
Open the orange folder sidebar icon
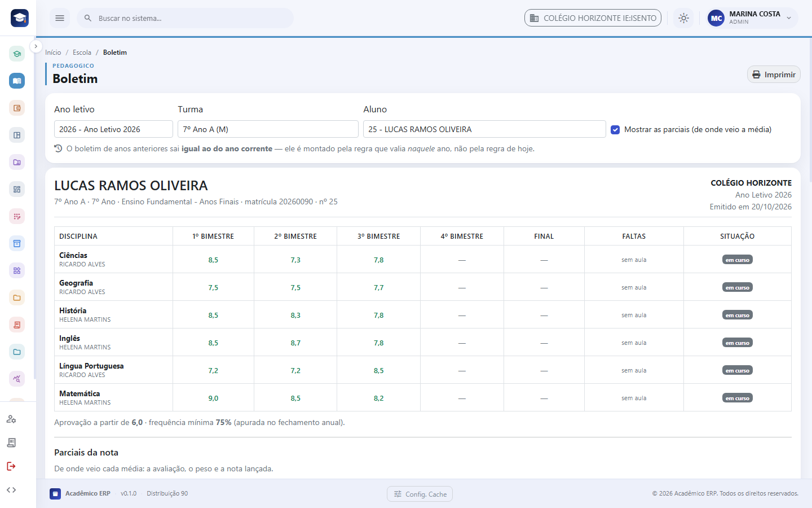point(17,297)
